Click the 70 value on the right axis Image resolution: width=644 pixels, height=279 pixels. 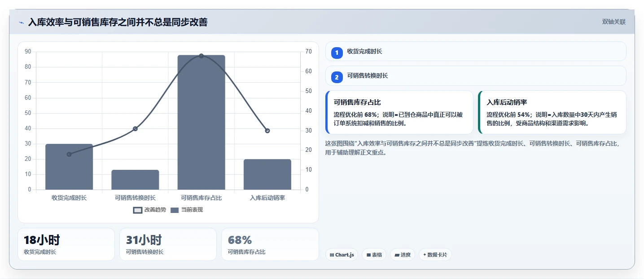tap(308, 52)
